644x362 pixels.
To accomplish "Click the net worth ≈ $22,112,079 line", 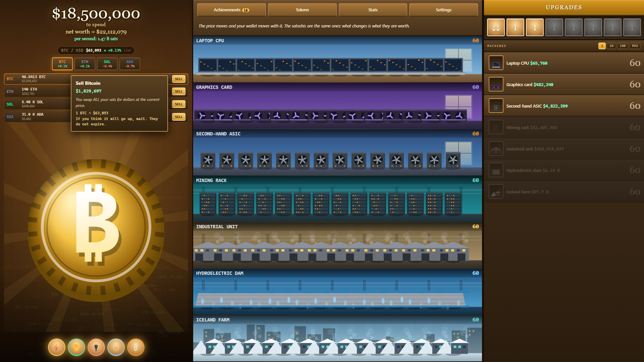I will point(96,32).
